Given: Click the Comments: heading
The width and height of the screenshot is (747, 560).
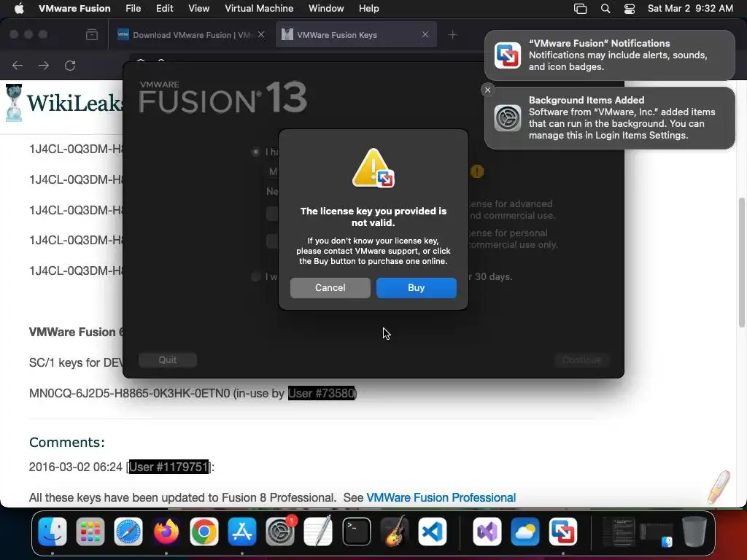Looking at the screenshot, I should tap(66, 443).
